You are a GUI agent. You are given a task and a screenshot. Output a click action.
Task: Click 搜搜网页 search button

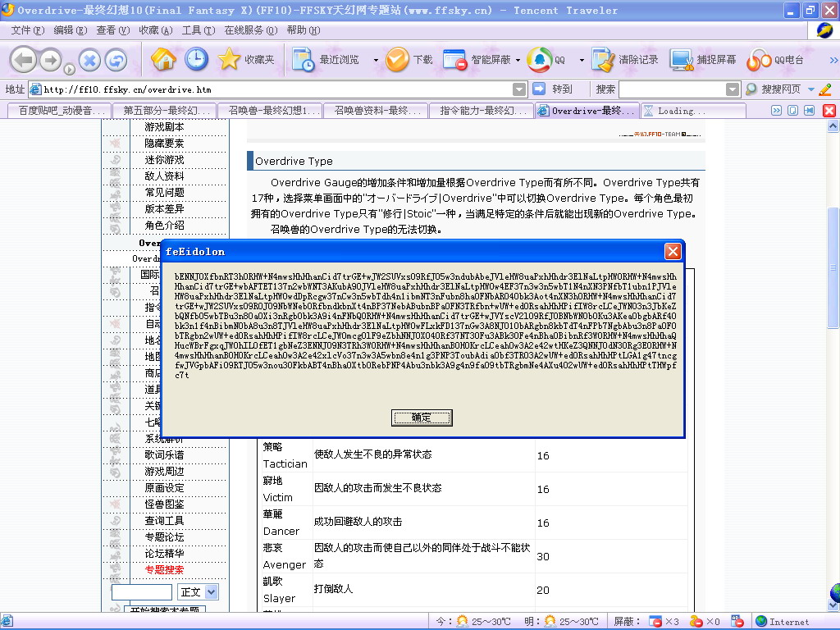point(773,89)
